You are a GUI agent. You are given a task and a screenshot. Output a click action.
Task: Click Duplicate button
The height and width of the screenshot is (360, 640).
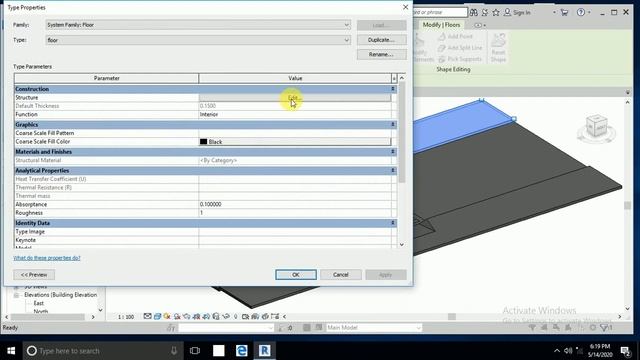pos(381,40)
